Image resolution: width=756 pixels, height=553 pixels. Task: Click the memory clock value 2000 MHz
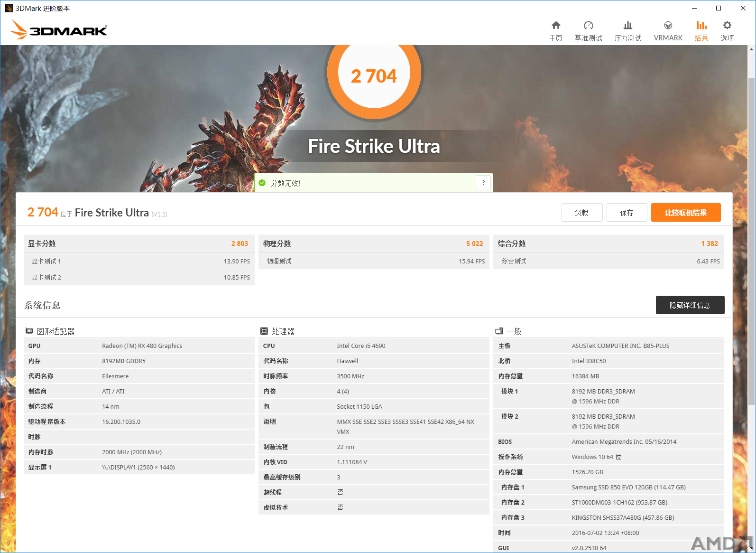click(x=132, y=452)
